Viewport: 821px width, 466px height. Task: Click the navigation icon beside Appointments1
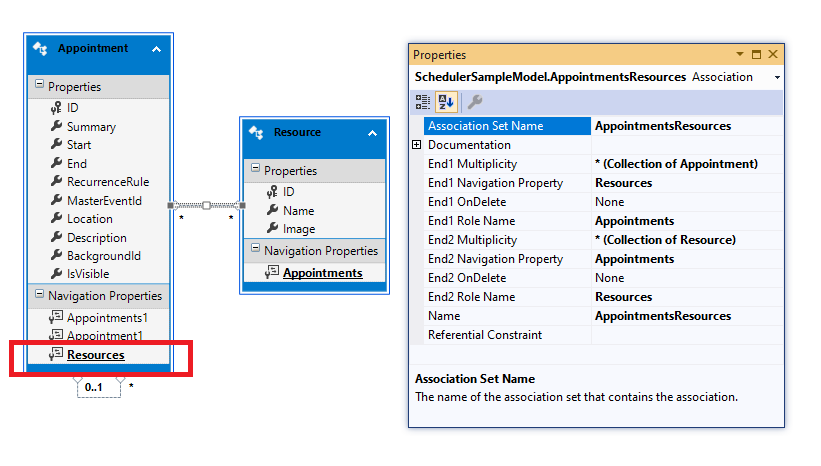(56, 317)
